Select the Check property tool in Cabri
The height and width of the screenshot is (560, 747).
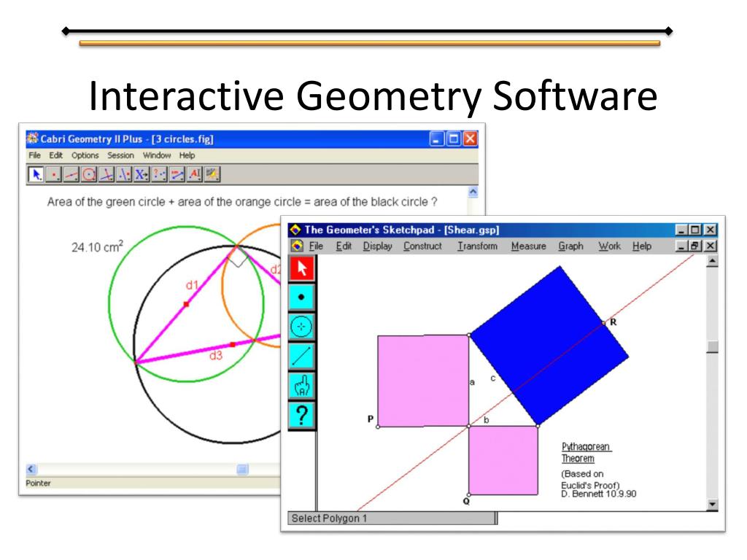pyautogui.click(x=159, y=175)
